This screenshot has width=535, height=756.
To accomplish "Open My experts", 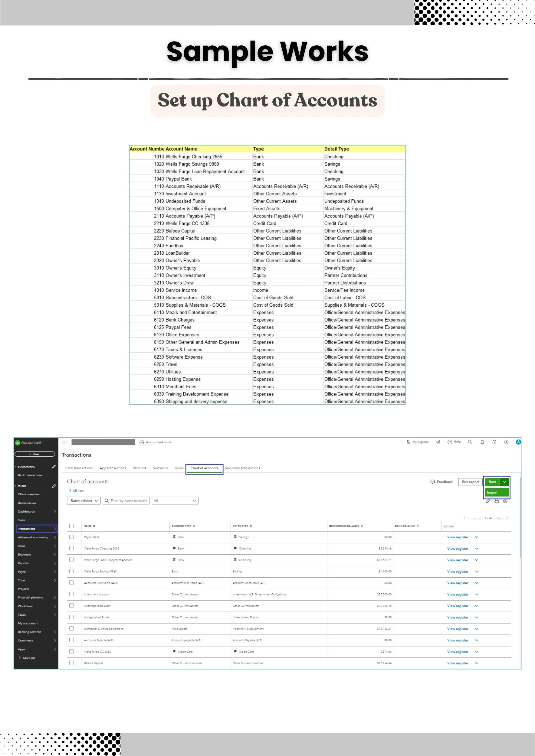I will coord(417,442).
